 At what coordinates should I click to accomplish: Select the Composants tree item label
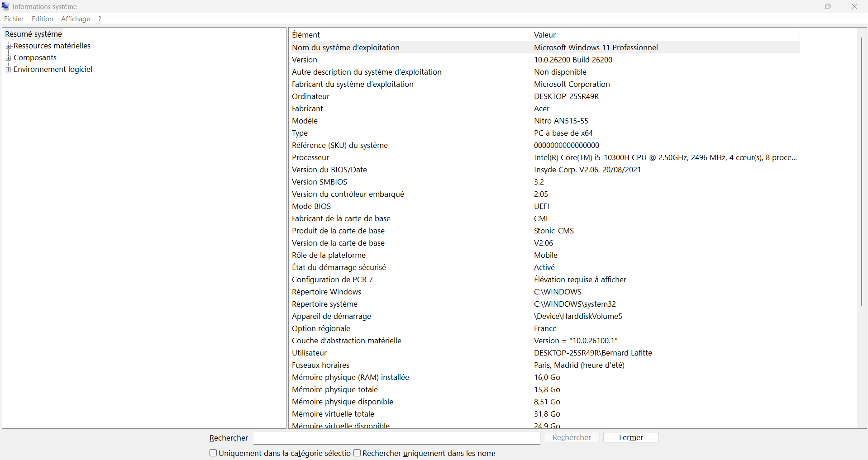pyautogui.click(x=35, y=57)
